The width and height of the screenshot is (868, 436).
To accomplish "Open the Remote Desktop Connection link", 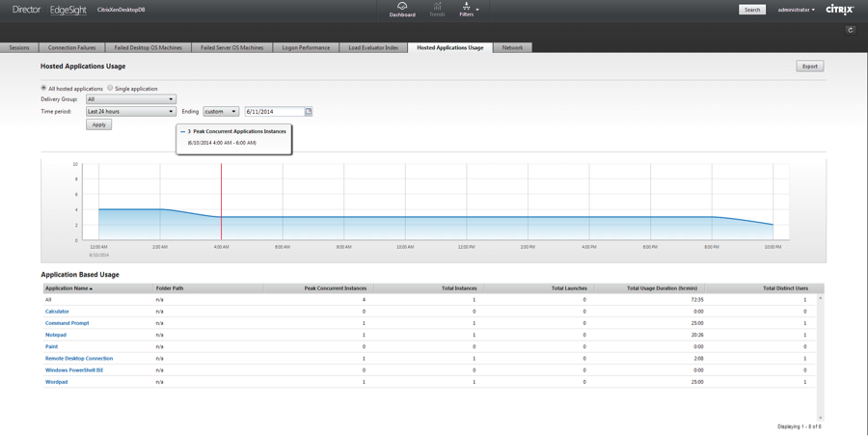I will point(79,359).
